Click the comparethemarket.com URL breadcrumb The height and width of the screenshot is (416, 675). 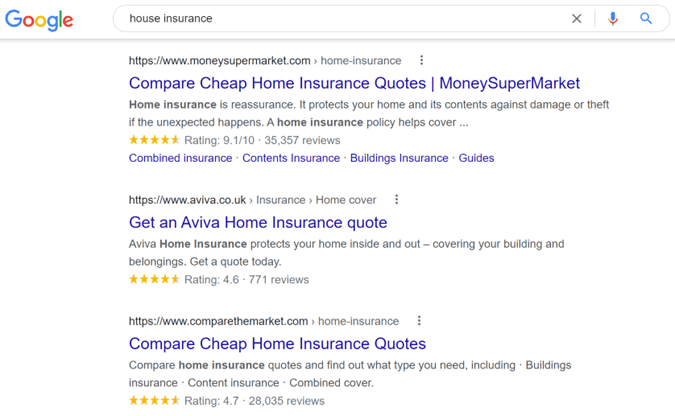click(x=263, y=321)
